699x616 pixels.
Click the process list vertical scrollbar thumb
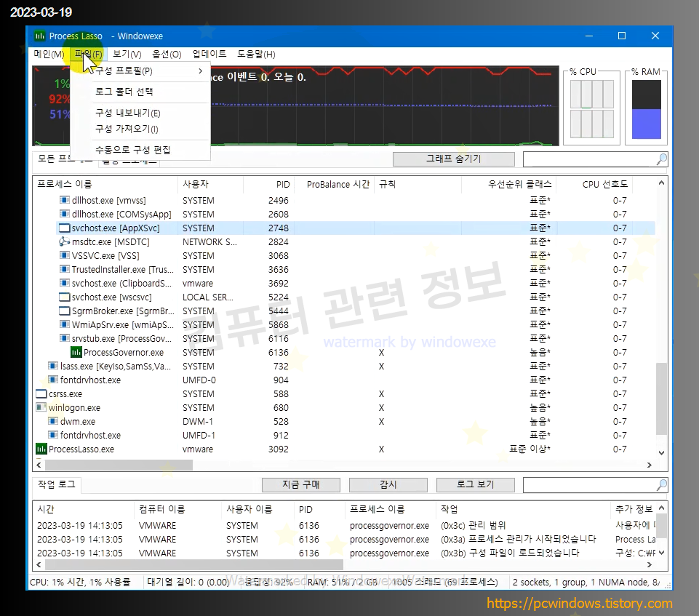tap(662, 399)
